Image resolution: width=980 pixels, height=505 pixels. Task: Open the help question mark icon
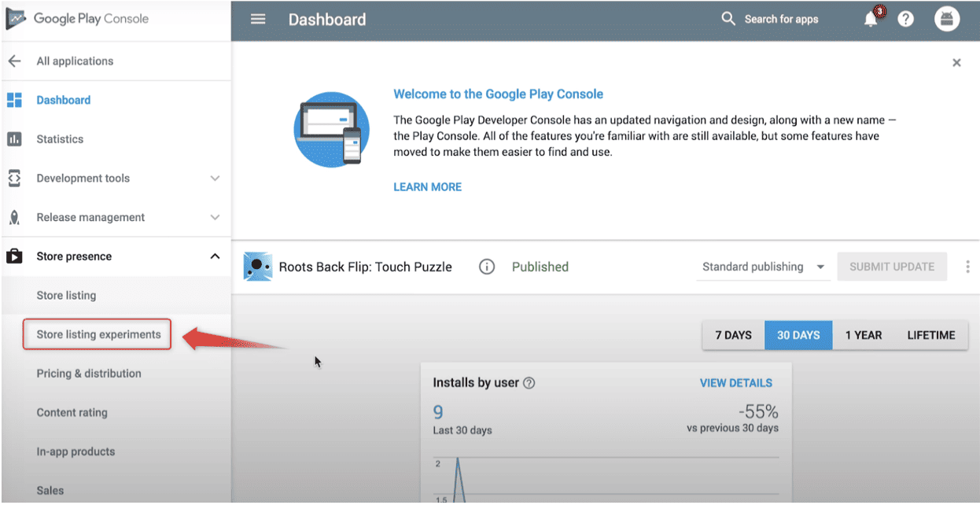click(x=906, y=19)
